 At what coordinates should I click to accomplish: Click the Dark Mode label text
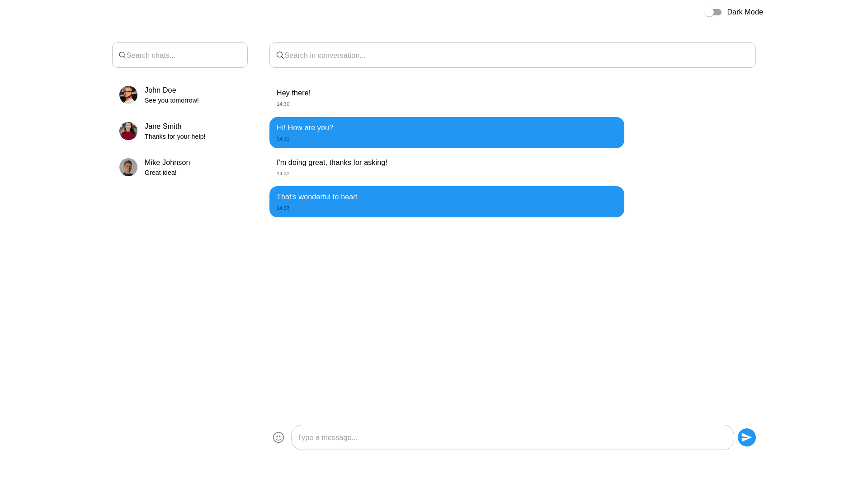point(745,12)
